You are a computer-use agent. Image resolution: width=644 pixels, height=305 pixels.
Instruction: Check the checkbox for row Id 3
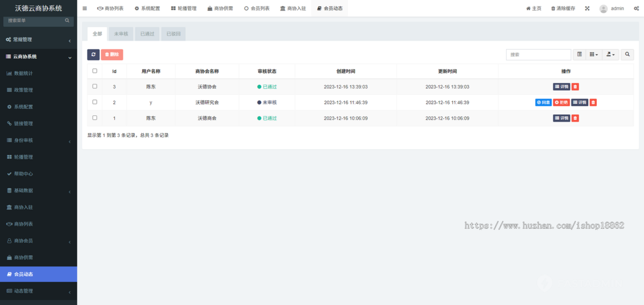point(95,86)
